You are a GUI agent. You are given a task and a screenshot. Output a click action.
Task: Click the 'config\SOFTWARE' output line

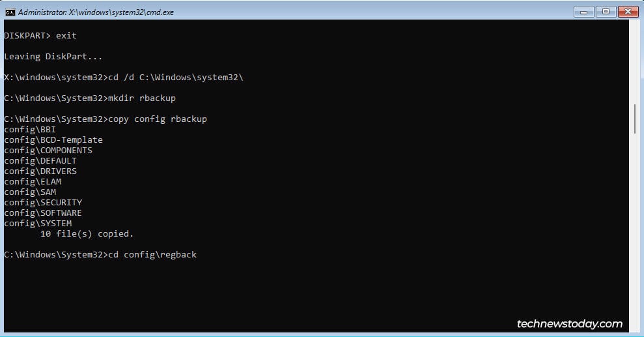(x=43, y=212)
